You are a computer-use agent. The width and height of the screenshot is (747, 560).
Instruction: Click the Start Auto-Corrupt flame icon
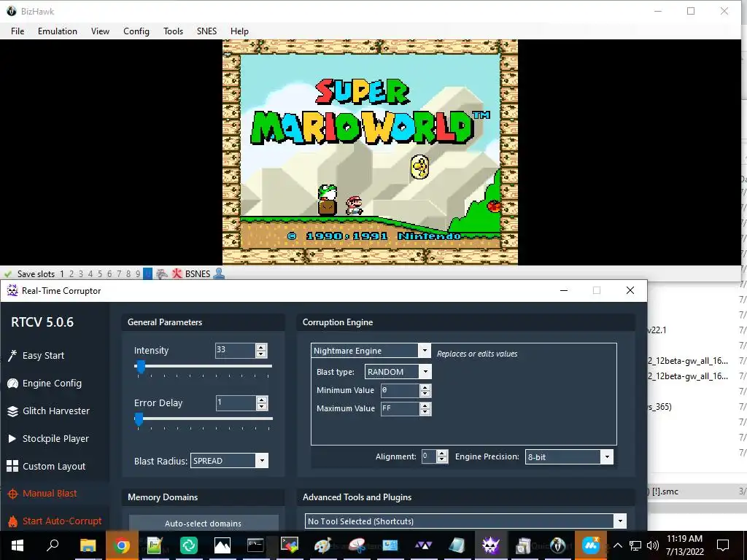[x=13, y=521]
